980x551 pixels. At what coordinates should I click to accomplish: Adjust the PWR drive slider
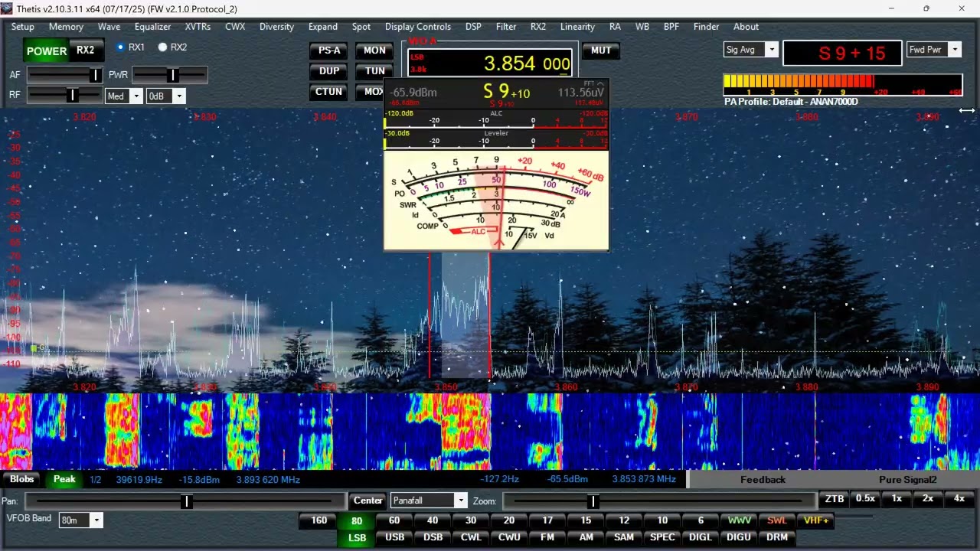click(169, 75)
